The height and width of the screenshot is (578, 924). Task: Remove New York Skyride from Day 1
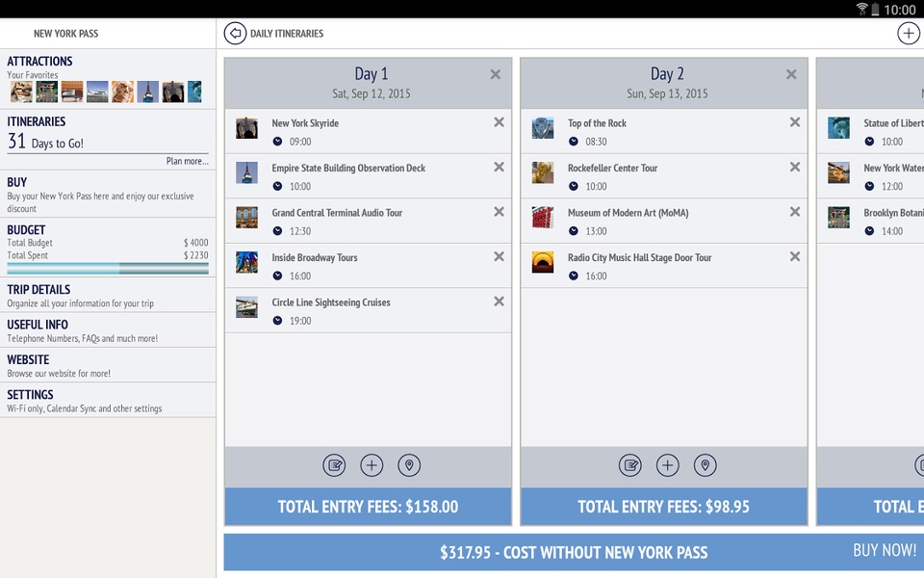click(500, 122)
